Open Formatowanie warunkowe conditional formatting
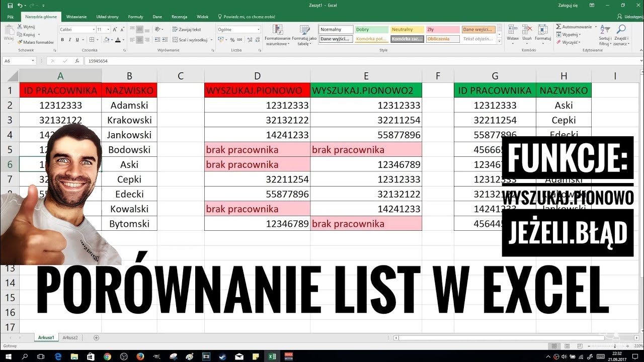This screenshot has width=644, height=362. (x=278, y=35)
